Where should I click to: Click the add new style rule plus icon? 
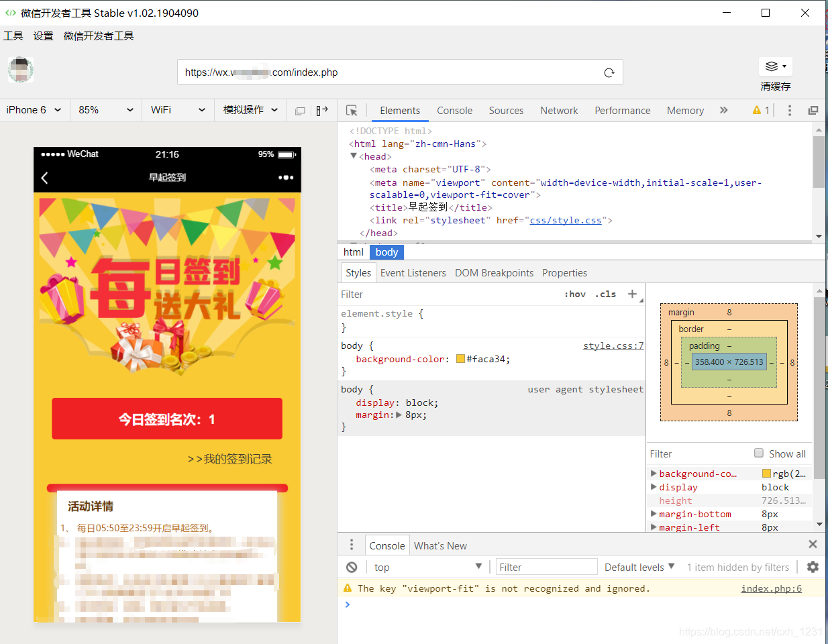[632, 294]
